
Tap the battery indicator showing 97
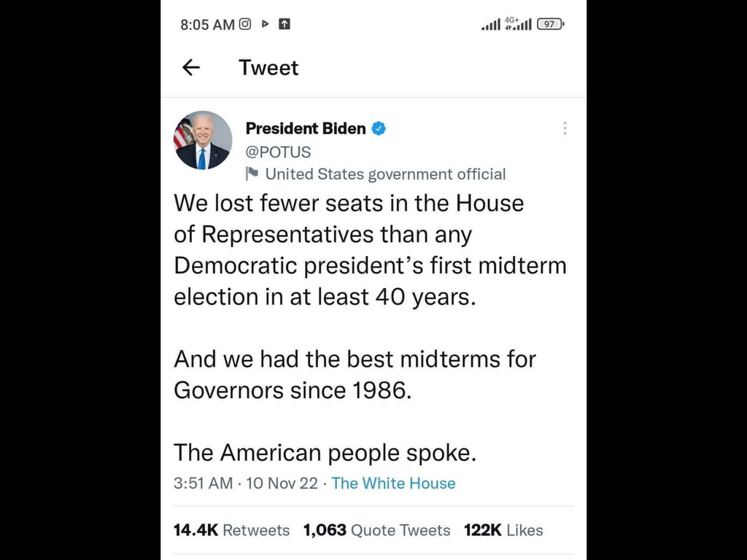point(550,24)
